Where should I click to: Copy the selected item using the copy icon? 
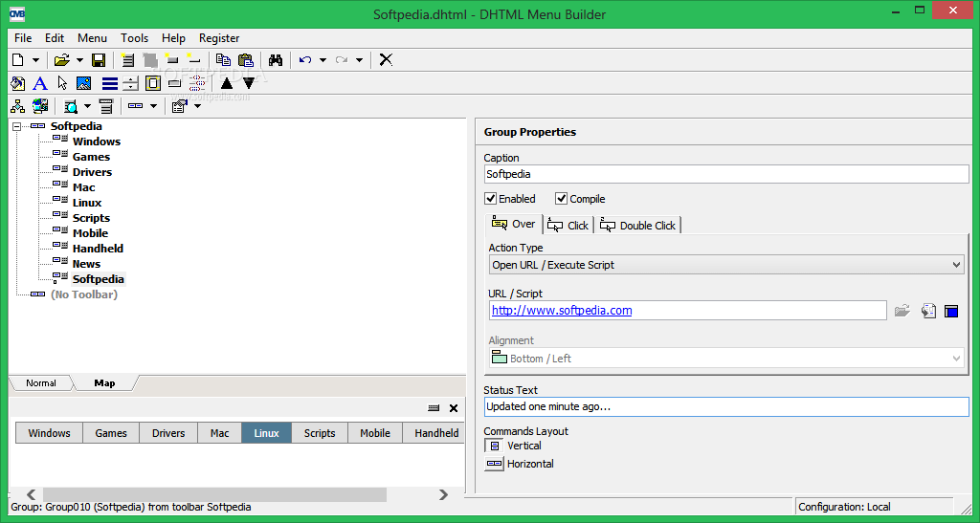[223, 60]
